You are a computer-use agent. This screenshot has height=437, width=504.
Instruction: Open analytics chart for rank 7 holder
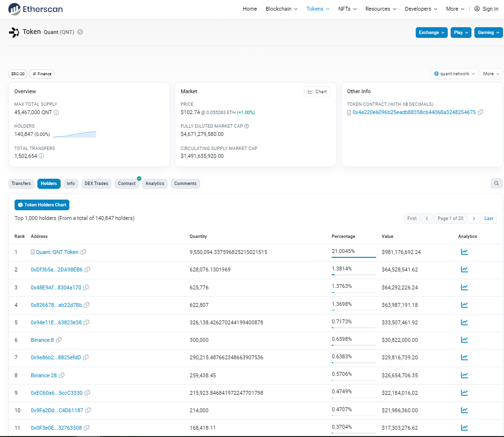[x=464, y=357]
